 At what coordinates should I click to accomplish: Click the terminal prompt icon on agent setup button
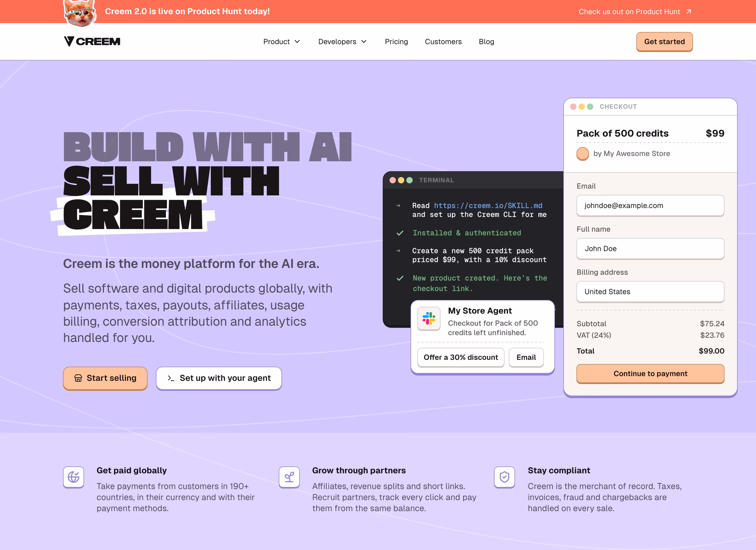[171, 378]
